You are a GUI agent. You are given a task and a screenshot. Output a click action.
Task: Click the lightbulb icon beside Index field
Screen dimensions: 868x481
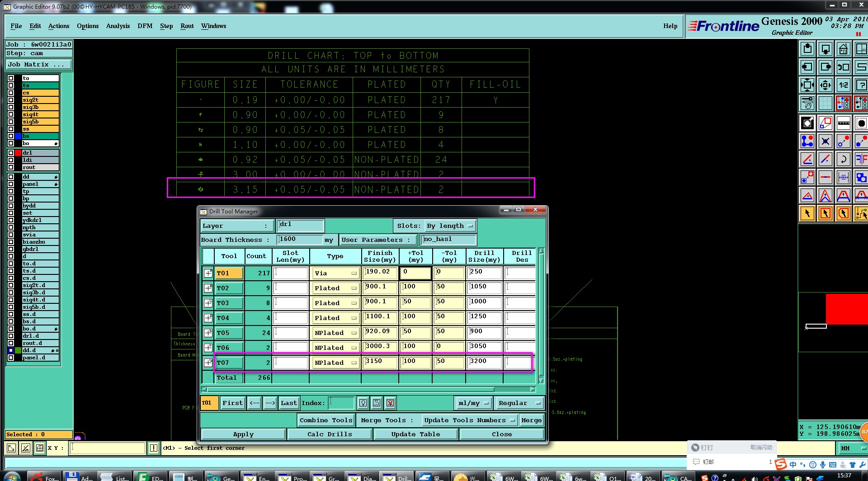click(x=363, y=403)
